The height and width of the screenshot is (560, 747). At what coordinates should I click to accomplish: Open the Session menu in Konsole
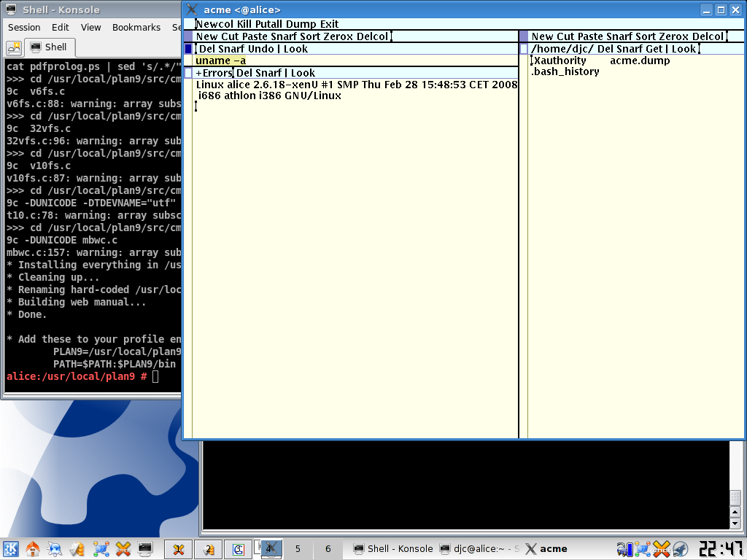click(24, 28)
